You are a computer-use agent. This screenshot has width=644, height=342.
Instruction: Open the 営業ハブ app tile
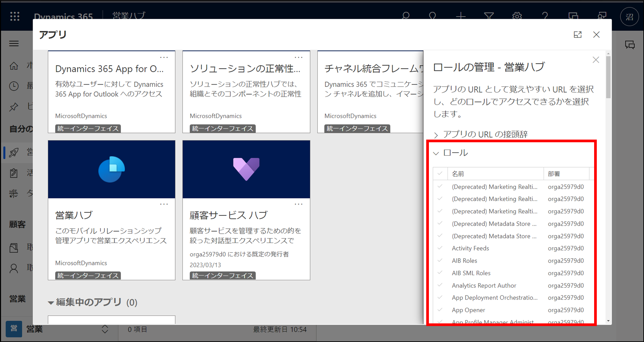point(111,210)
